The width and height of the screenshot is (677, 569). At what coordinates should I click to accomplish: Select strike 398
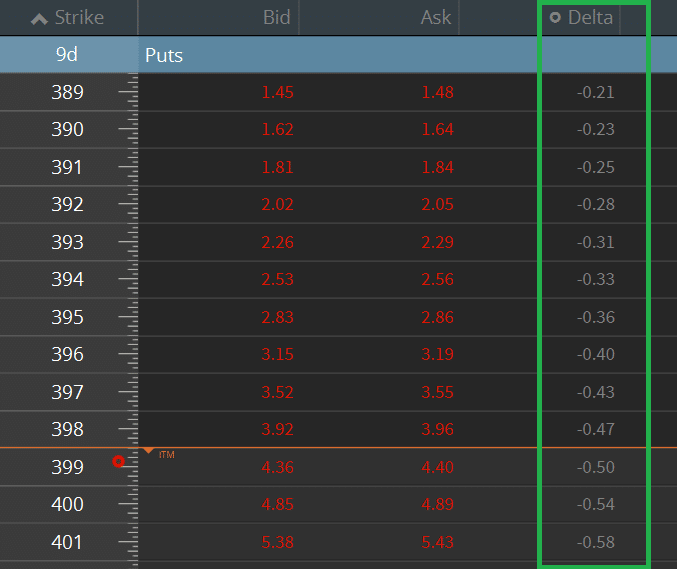[67, 429]
